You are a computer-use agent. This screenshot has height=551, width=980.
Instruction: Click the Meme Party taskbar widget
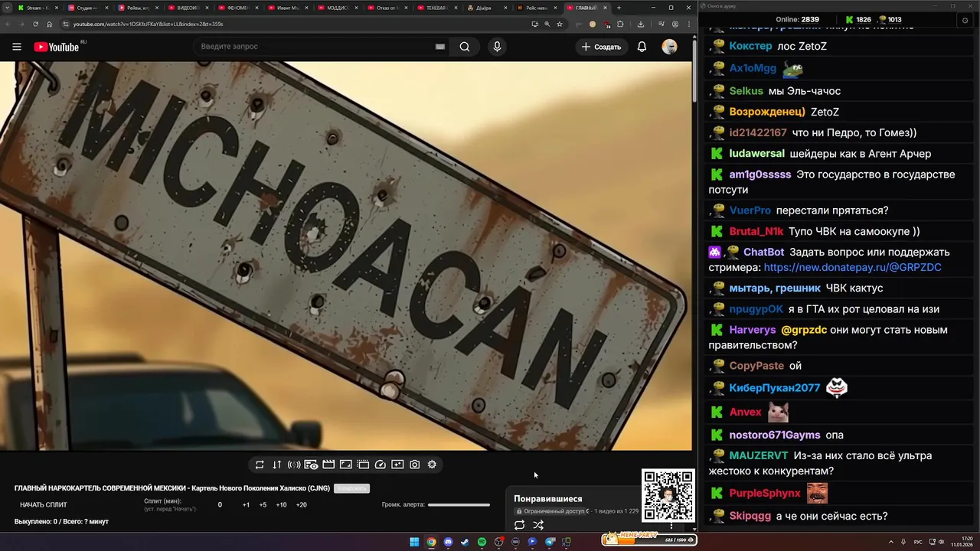[648, 539]
